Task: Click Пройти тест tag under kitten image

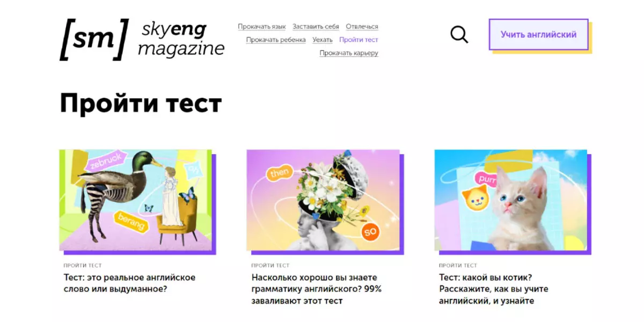Action: tap(457, 266)
